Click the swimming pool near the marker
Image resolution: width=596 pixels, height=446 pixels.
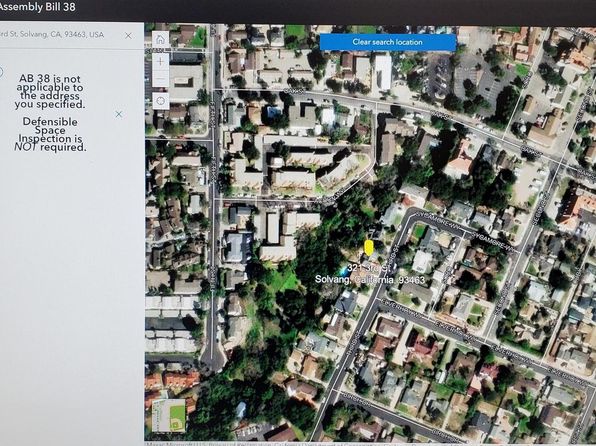[x=344, y=271]
